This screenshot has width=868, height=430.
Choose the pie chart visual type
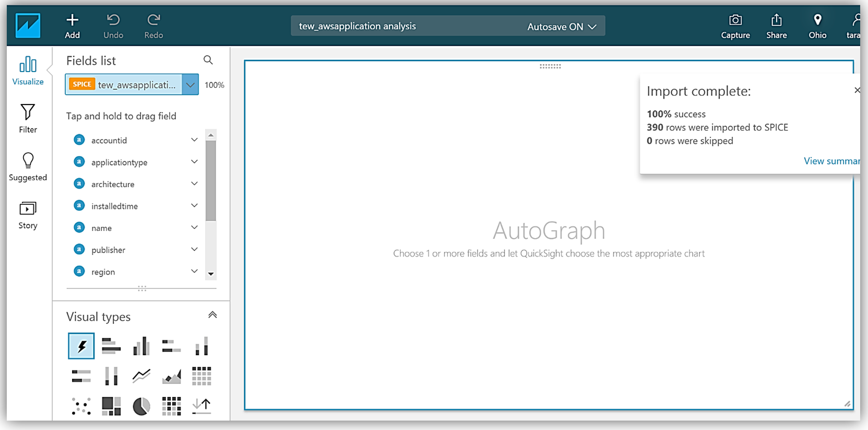(141, 406)
